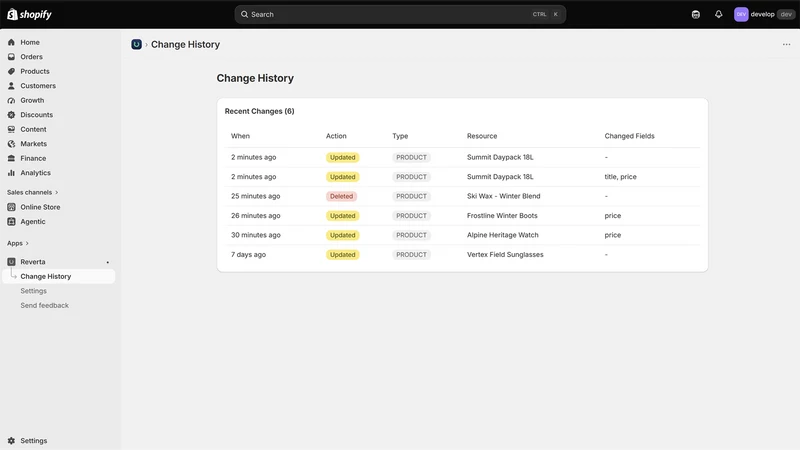Click the Discounts badge icon

click(11, 115)
